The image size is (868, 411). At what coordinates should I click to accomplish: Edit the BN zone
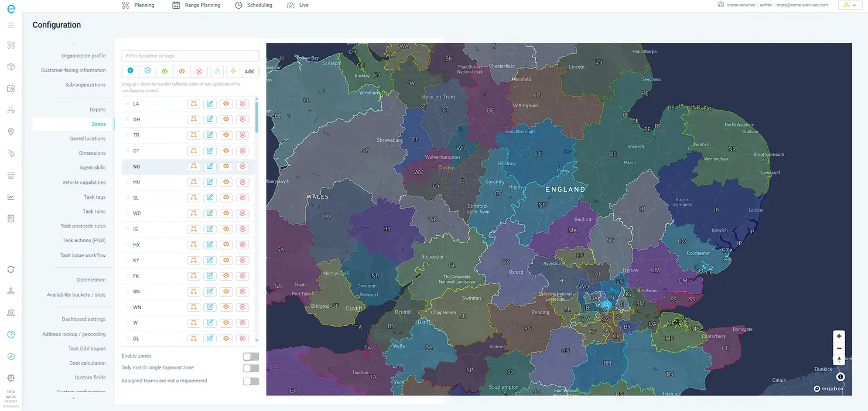210,291
